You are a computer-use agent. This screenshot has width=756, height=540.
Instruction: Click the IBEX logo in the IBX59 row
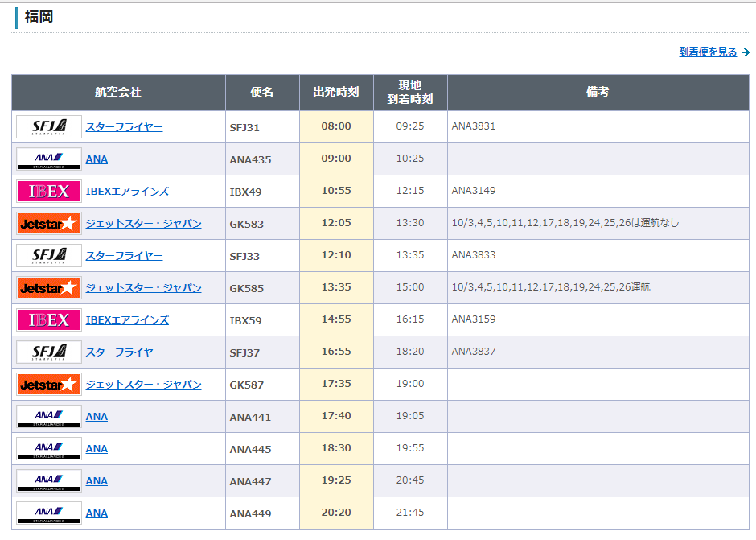click(49, 320)
